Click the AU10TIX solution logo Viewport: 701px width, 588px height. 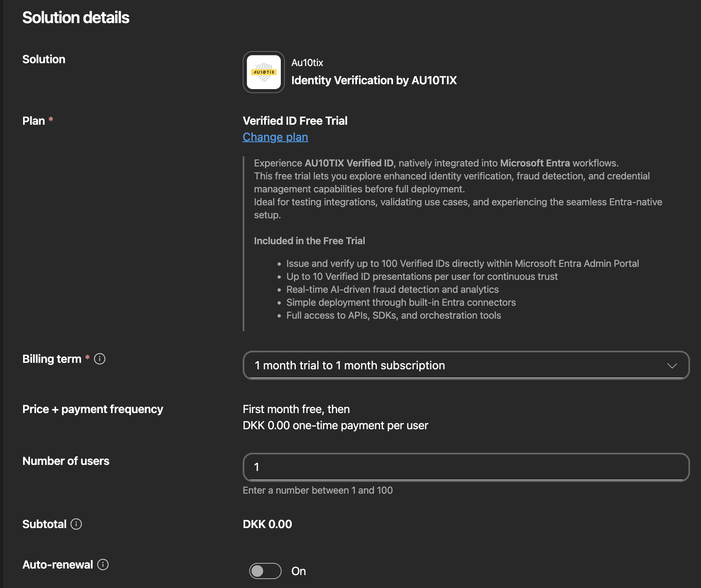tap(263, 72)
